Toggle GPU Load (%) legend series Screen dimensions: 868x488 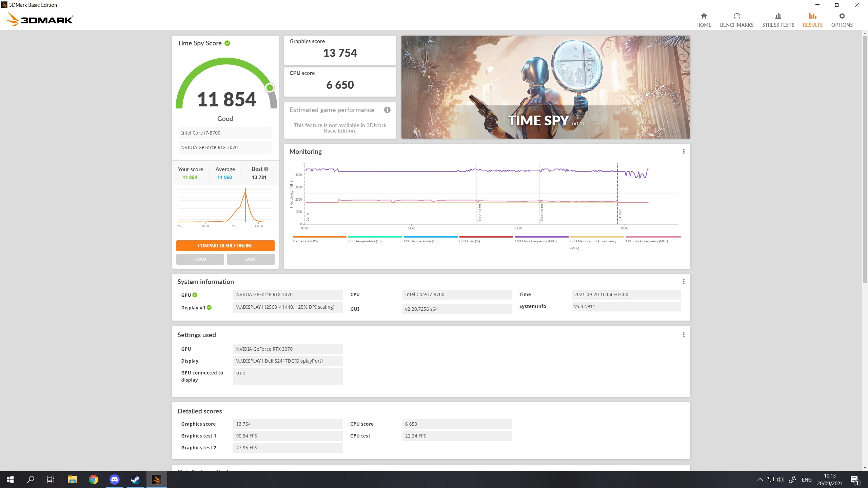coord(486,239)
